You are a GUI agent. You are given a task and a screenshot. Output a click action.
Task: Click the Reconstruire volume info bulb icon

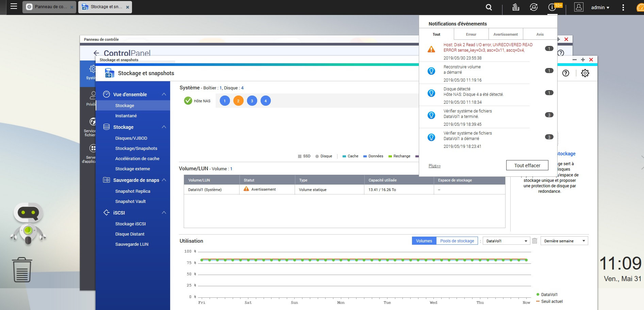[x=431, y=71]
